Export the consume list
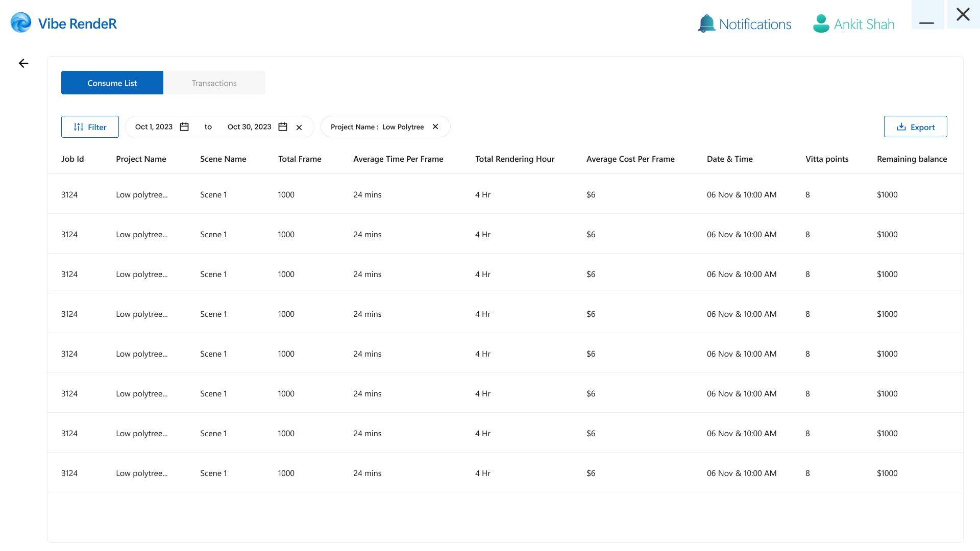Image resolution: width=980 pixels, height=551 pixels. pyautogui.click(x=915, y=127)
